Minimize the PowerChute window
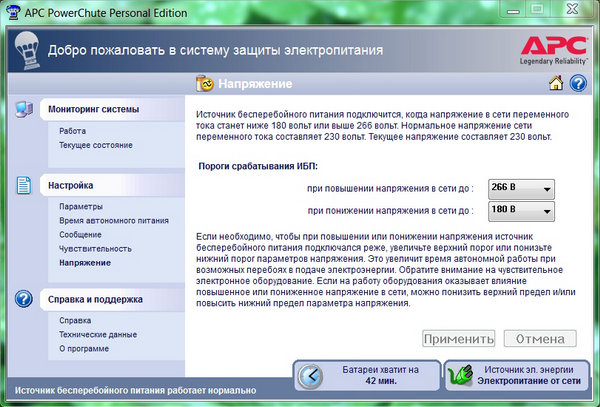Viewport: 600px width, 407px height. pyautogui.click(x=513, y=9)
